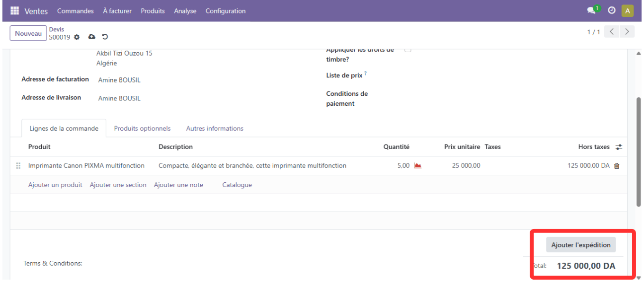The height and width of the screenshot is (297, 644).
Task: Go to the next record arrow
Action: [628, 32]
